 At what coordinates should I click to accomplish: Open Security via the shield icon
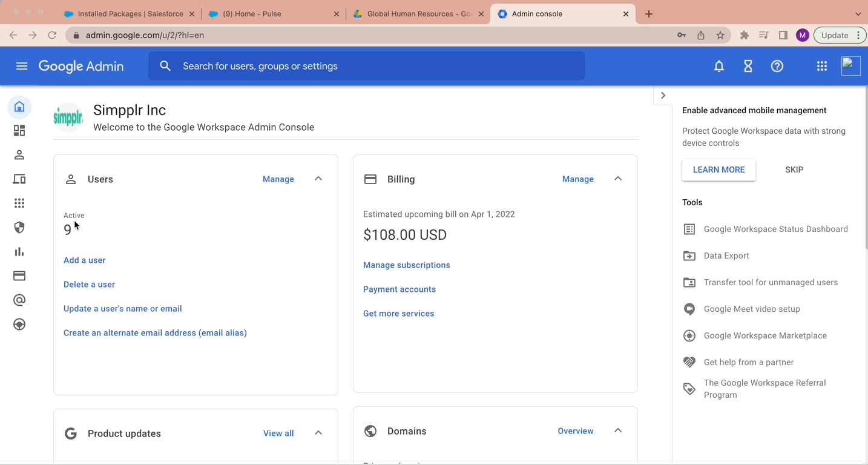[19, 227]
